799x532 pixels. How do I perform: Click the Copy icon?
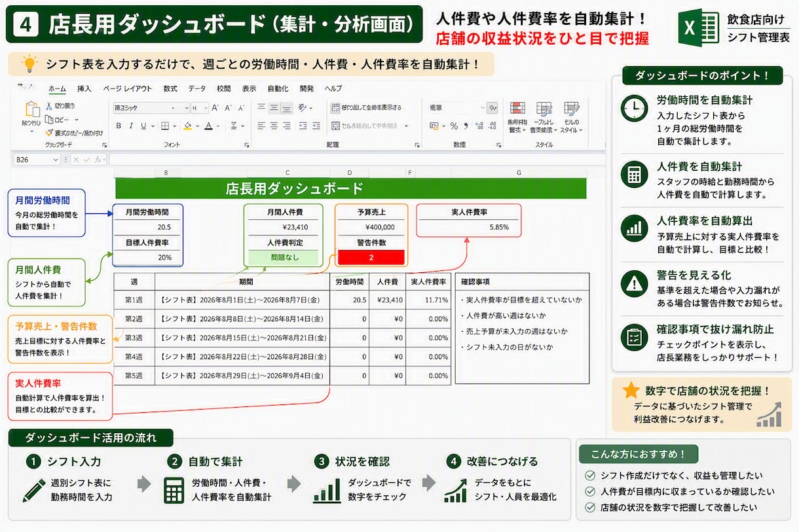click(x=49, y=120)
